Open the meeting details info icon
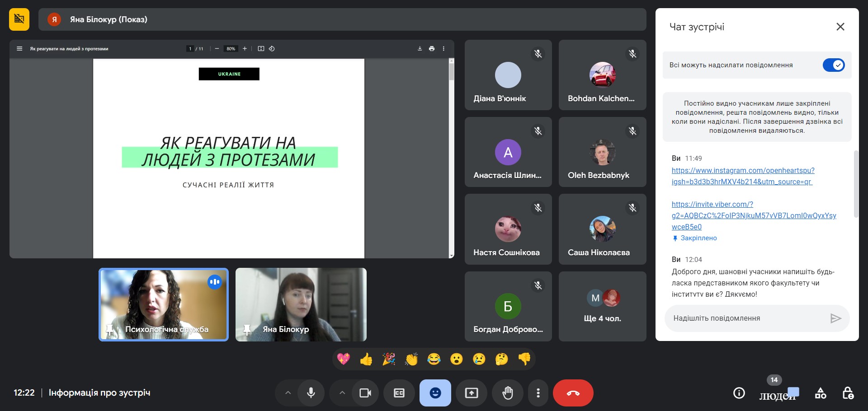Image resolution: width=868 pixels, height=411 pixels. pyautogui.click(x=739, y=393)
